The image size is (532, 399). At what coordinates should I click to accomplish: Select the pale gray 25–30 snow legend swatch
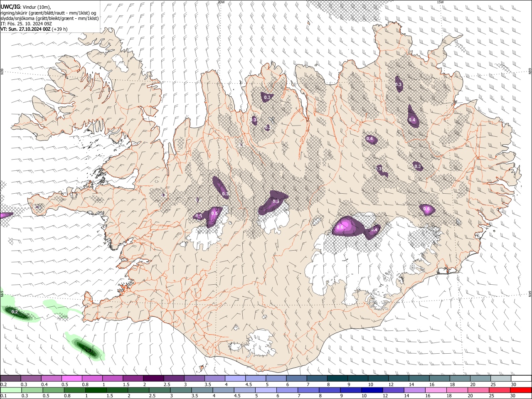(x=501, y=378)
